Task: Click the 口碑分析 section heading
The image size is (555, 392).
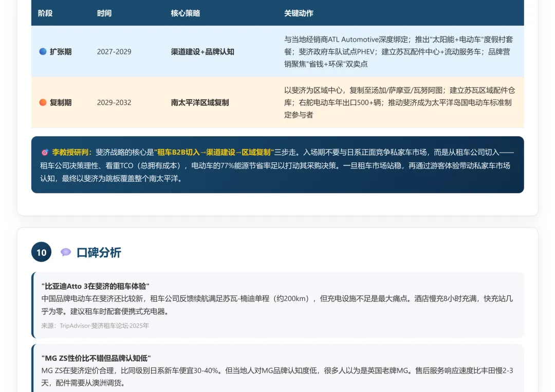Action: point(99,253)
